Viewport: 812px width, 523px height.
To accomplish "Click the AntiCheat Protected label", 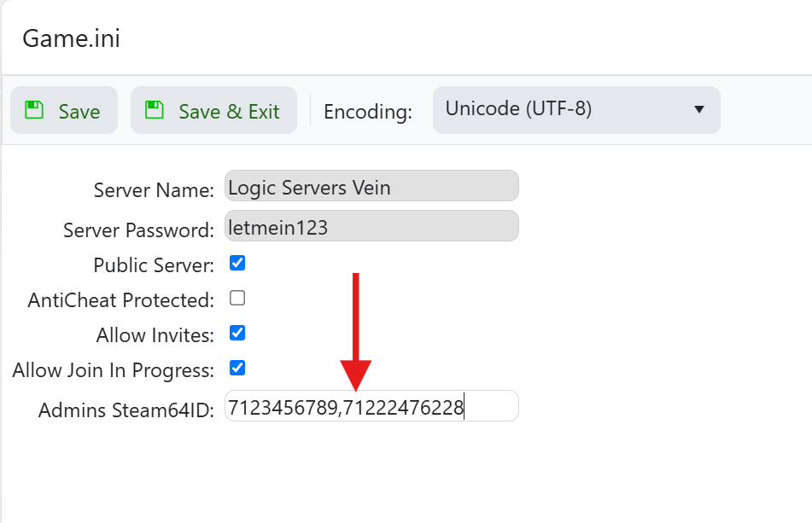I will click(120, 300).
